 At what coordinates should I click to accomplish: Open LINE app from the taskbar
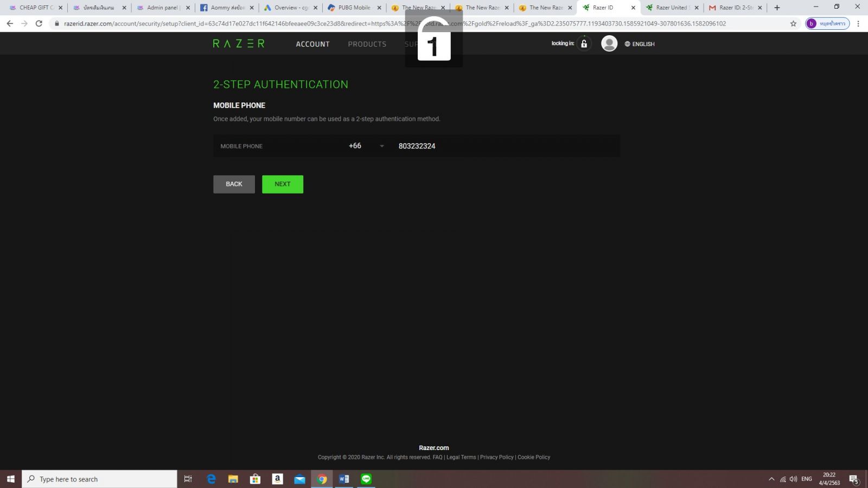366,479
